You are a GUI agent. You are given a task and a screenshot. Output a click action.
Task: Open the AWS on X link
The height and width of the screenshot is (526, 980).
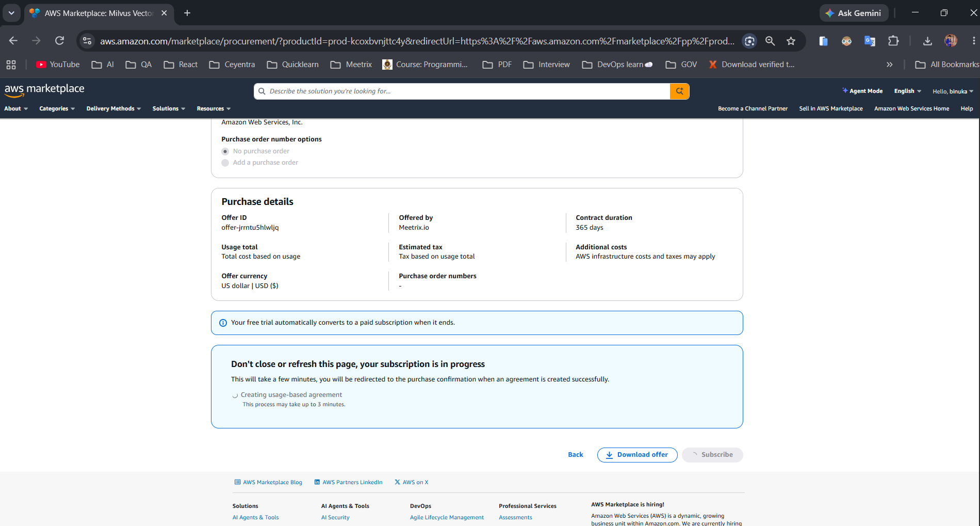coord(411,482)
